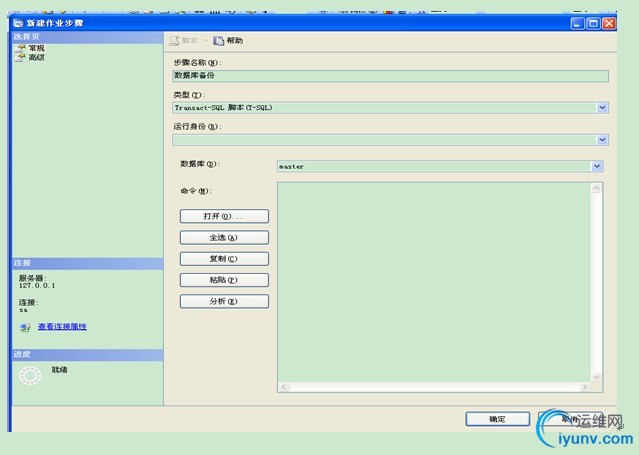Click the 就绪 ready status text
This screenshot has width=639, height=455.
59,370
